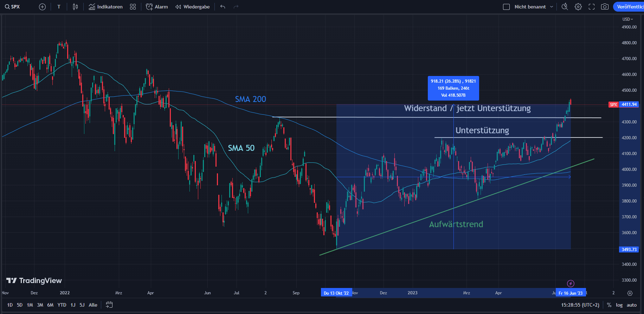
Task: Select the 5D time range
Action: [20, 305]
